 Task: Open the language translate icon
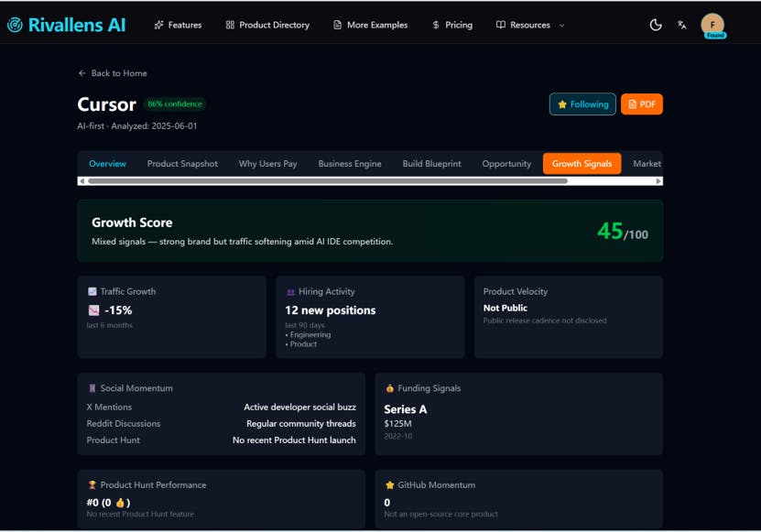coord(682,25)
